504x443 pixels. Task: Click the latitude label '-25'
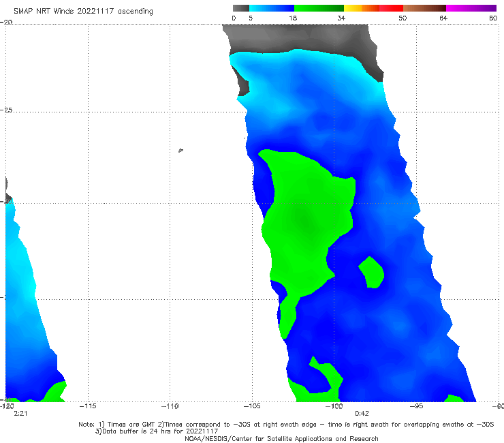(x=6, y=110)
